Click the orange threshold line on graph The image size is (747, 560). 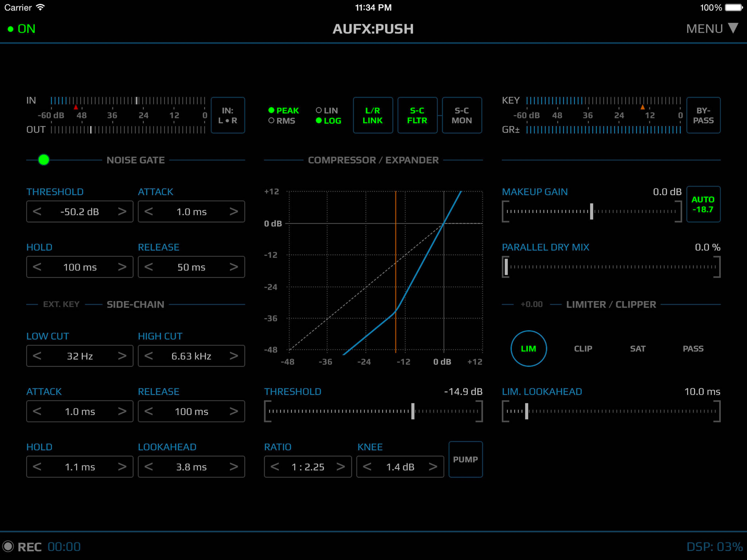pyautogui.click(x=396, y=271)
